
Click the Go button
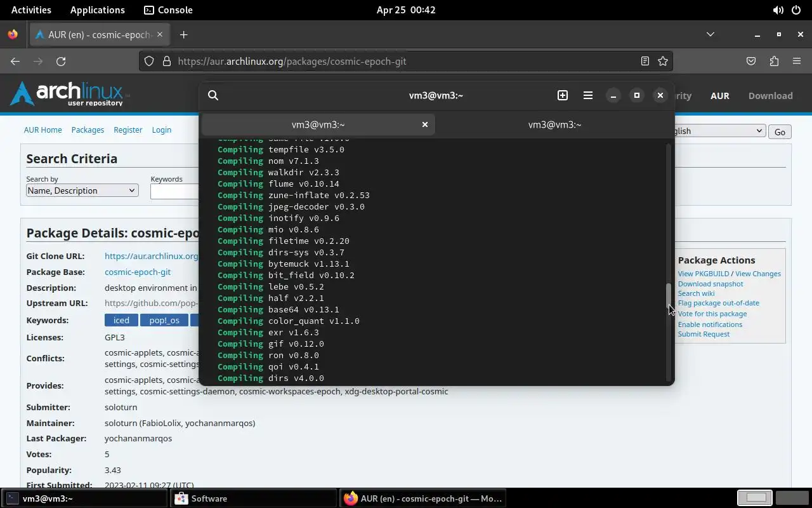click(x=780, y=131)
